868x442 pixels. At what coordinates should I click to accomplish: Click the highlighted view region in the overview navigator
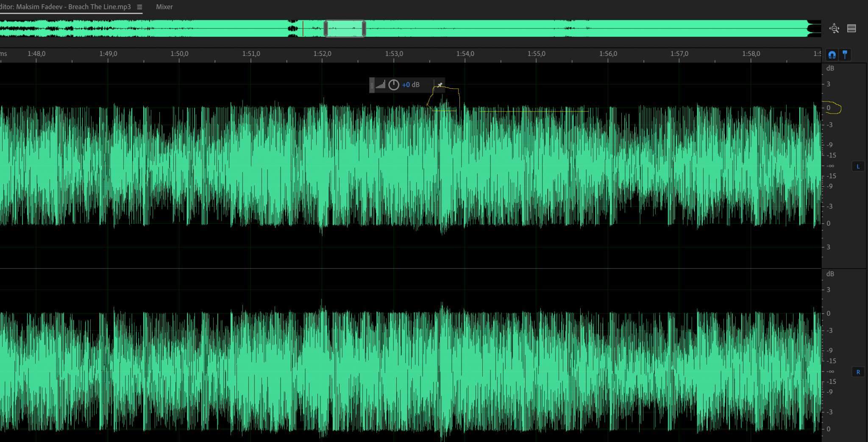click(x=345, y=28)
